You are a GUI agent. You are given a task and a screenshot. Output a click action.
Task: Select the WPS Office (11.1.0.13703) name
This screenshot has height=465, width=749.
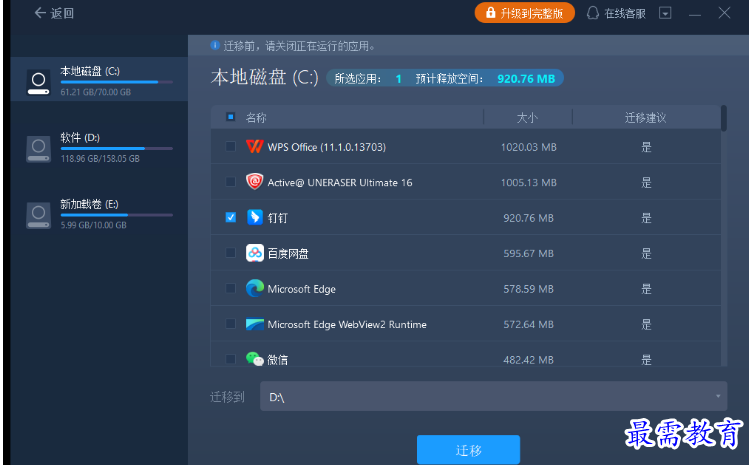click(327, 147)
